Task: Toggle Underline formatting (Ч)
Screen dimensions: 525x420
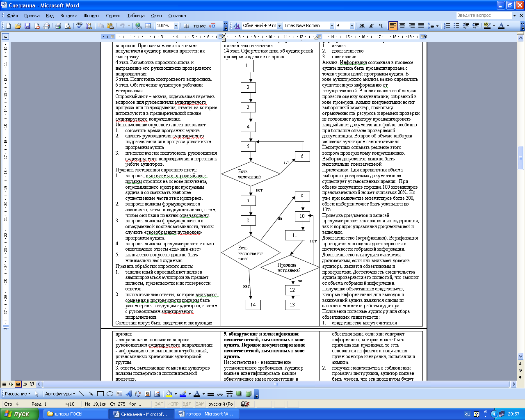Action: coord(381,26)
